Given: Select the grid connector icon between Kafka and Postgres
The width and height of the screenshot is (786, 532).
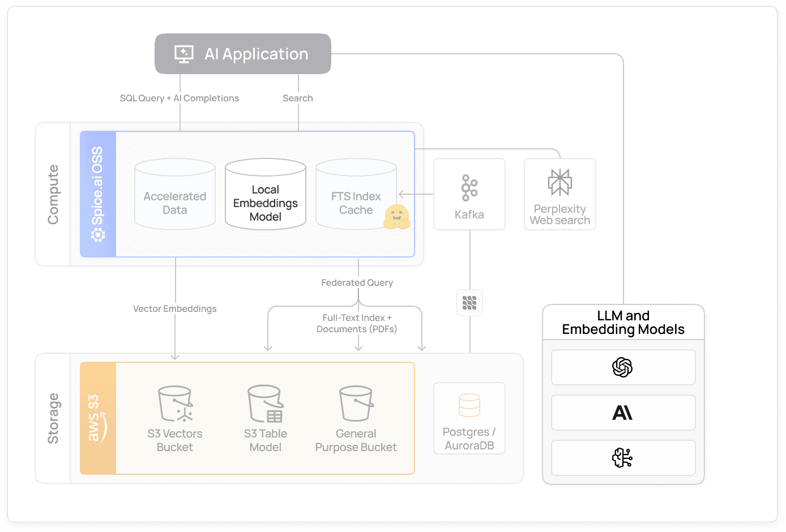Looking at the screenshot, I should click(469, 303).
